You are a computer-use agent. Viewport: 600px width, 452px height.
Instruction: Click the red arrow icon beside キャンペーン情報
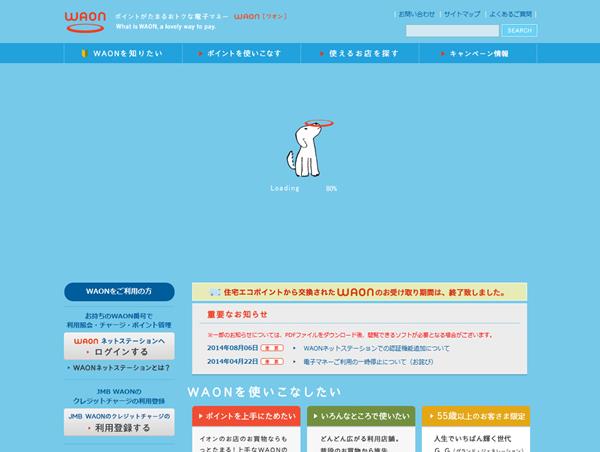click(x=443, y=54)
